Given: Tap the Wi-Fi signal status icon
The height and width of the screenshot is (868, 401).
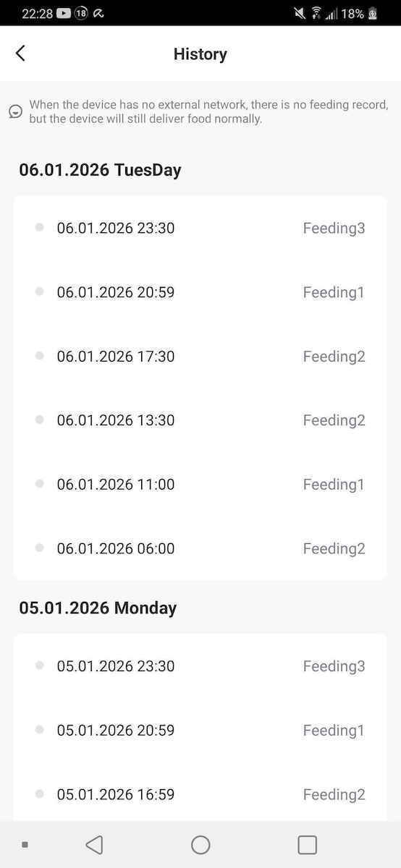Looking at the screenshot, I should point(316,13).
